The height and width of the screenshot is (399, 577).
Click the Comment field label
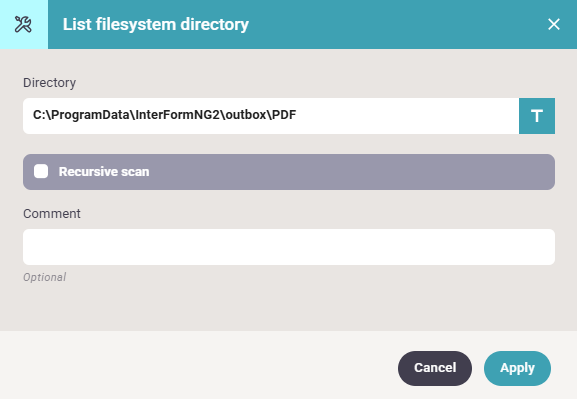52,214
